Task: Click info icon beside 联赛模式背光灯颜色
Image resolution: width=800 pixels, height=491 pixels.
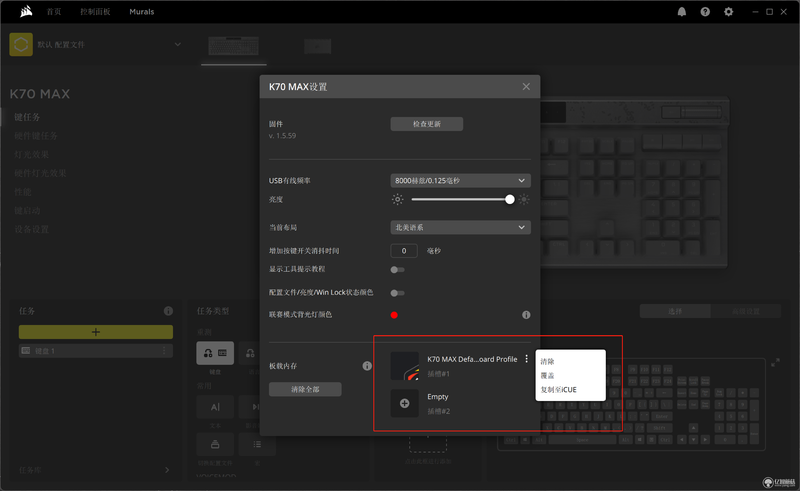Action: coord(526,315)
